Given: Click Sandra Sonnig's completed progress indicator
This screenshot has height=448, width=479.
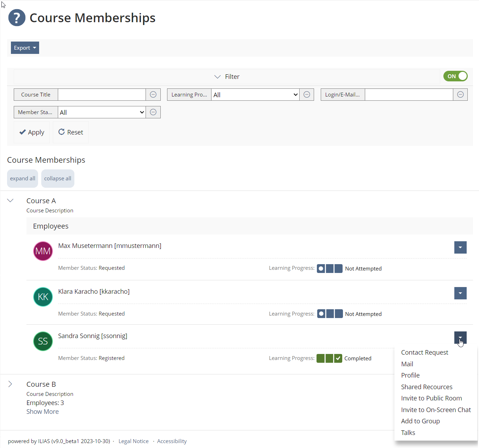Looking at the screenshot, I should coord(329,359).
